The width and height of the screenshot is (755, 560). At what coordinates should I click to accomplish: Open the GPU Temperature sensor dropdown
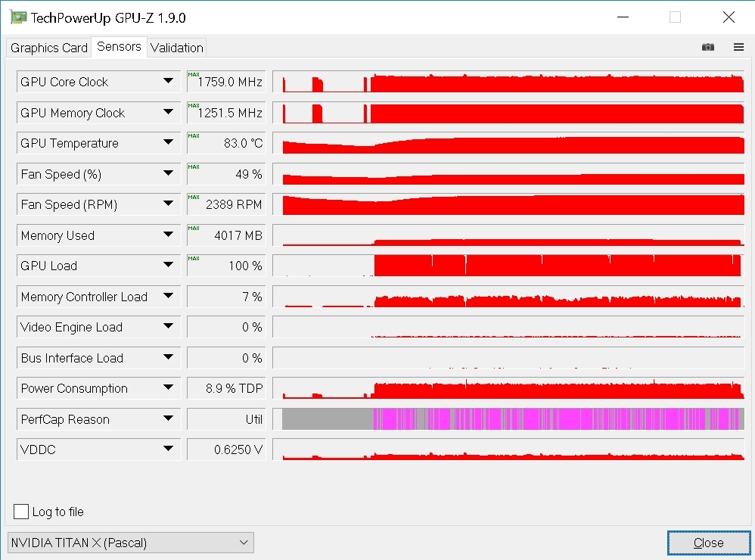pos(168,142)
